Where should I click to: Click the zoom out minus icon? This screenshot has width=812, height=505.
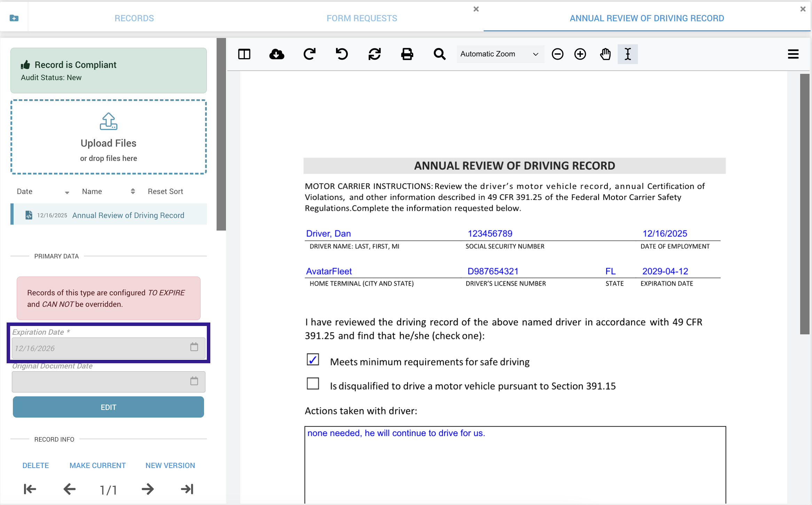click(x=557, y=54)
